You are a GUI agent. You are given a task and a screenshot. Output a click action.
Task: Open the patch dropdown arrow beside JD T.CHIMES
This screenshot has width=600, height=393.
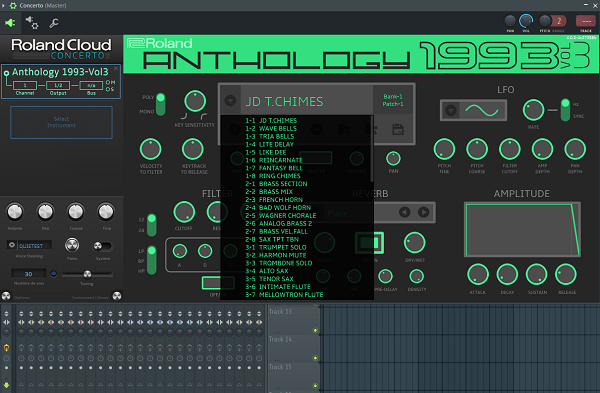230,101
